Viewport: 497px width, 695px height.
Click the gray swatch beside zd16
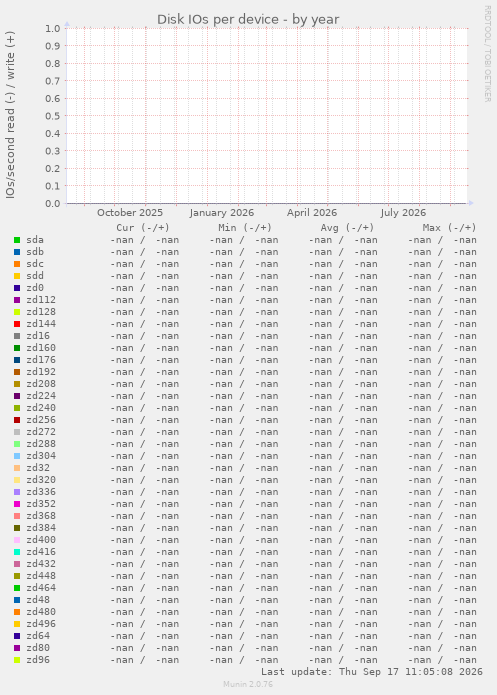coord(17,336)
